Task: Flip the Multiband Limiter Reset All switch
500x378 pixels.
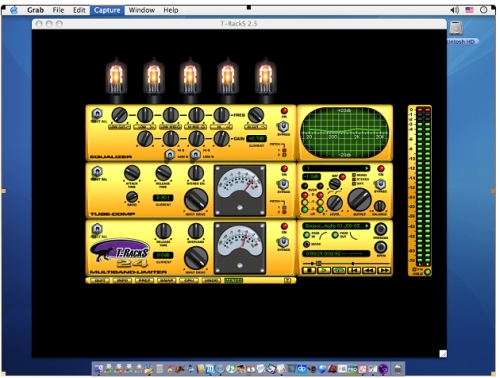Action: coord(97,229)
